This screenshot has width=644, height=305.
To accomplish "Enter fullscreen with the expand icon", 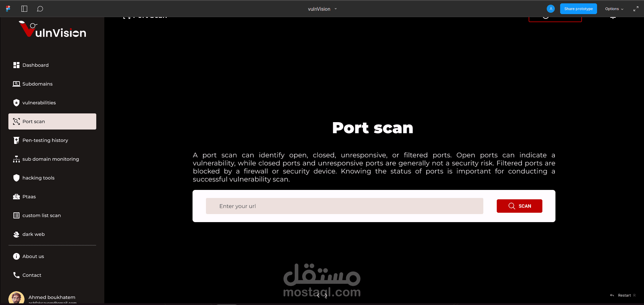I will pos(636,9).
